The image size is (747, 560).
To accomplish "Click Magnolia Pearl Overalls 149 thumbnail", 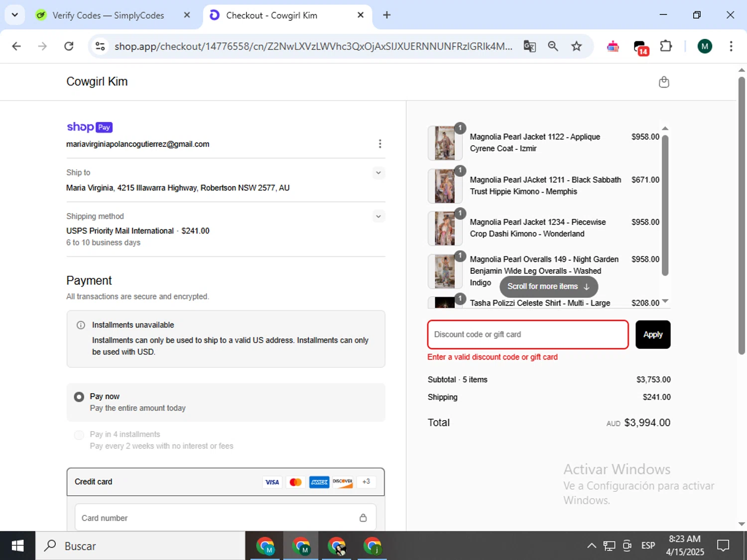I will point(445,271).
